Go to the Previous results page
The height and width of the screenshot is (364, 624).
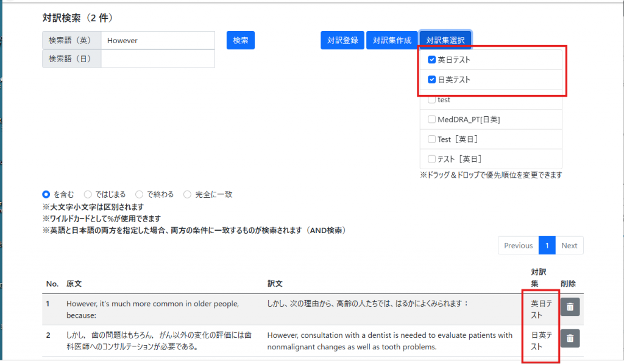tap(518, 245)
